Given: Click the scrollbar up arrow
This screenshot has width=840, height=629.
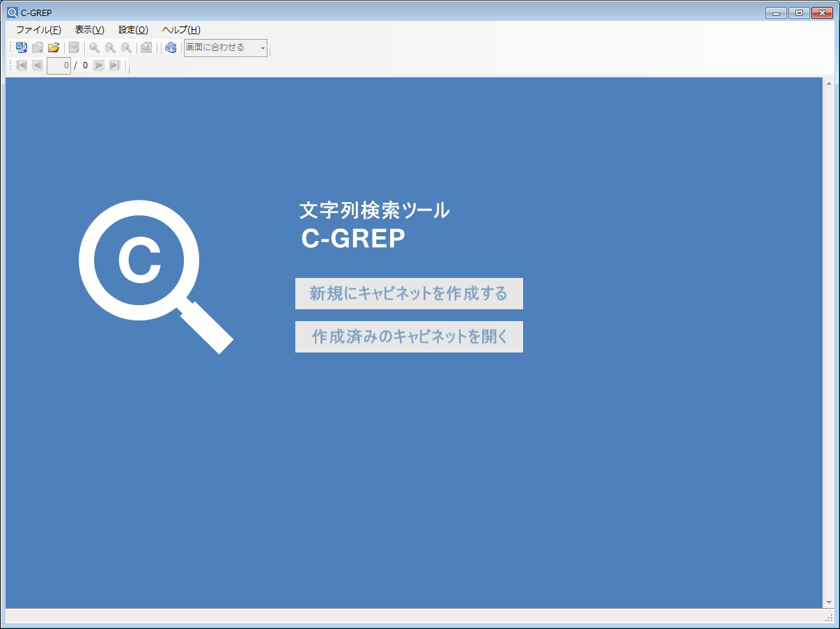Looking at the screenshot, I should [x=829, y=84].
